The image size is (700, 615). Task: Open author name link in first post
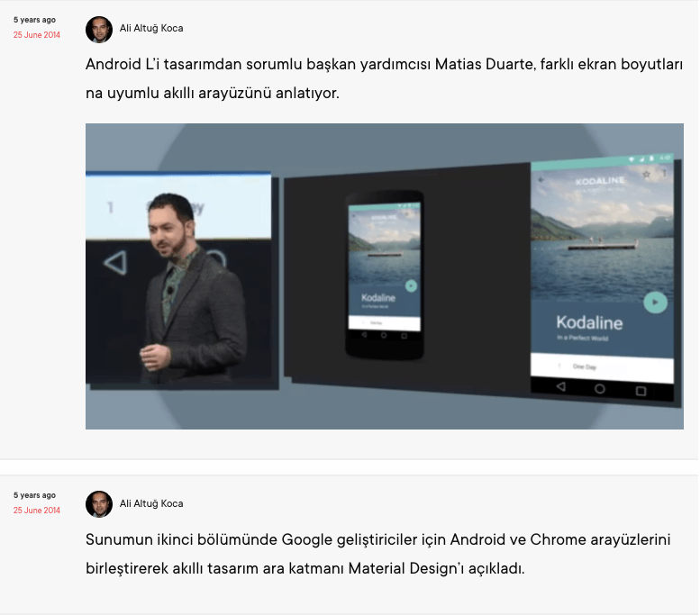pos(151,28)
